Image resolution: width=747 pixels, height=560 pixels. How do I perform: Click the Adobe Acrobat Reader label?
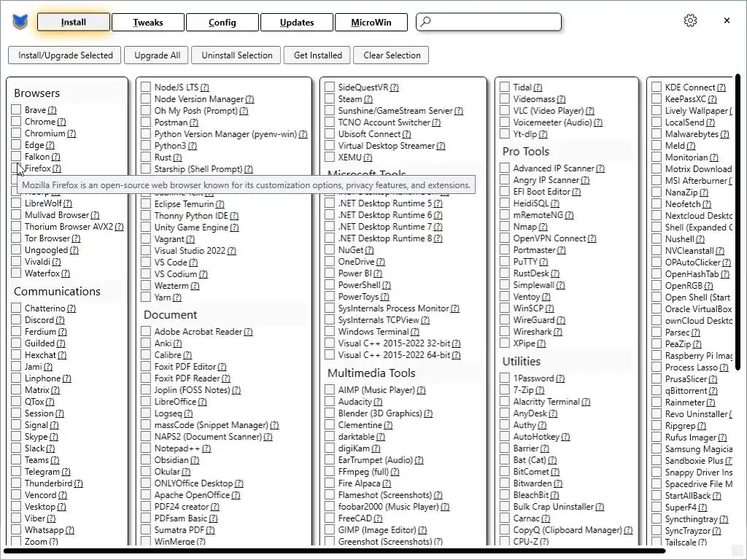[x=198, y=332]
